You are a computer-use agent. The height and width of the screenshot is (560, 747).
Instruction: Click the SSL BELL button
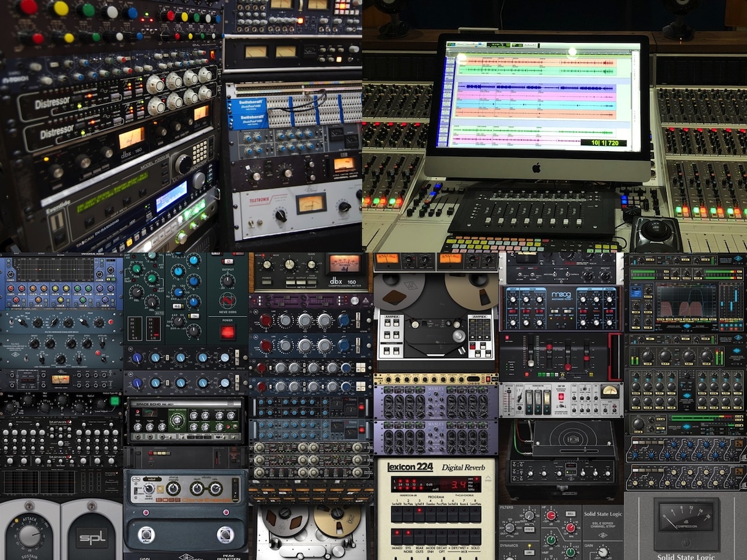[570, 513]
